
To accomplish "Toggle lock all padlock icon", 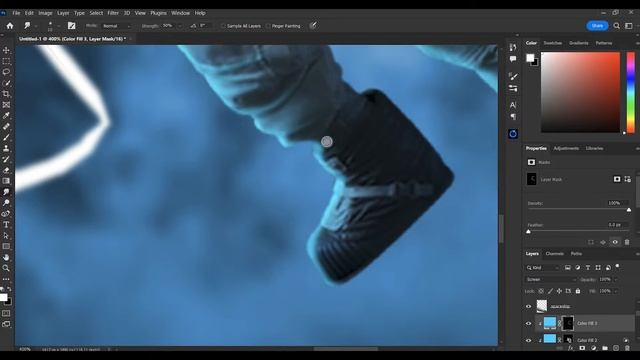I will (578, 291).
